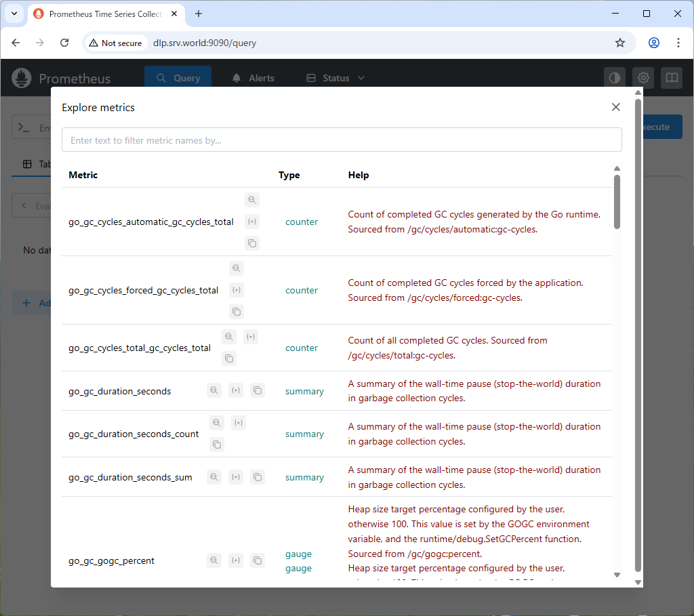This screenshot has width=694, height=616.
Task: Copy go_gc_duration_seconds metric name
Action: (x=257, y=391)
